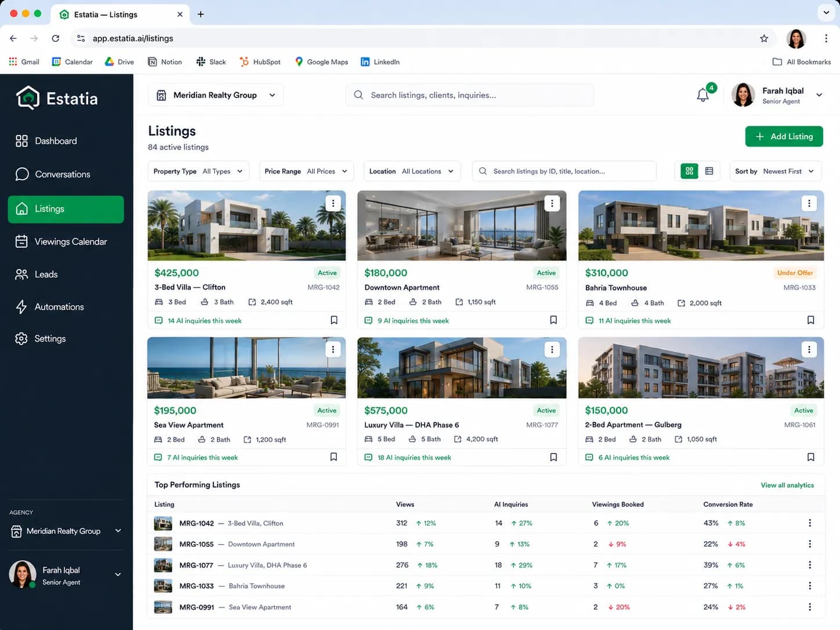
Task: Open Settings in the sidebar
Action: tap(66, 339)
